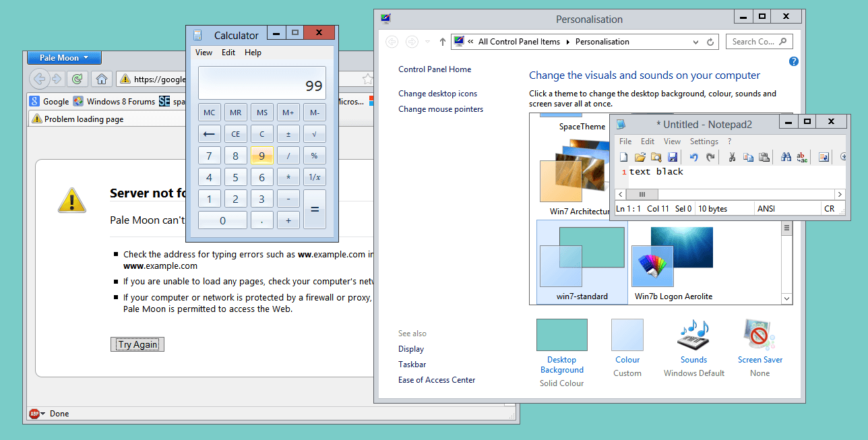Open the Taskbar link under See also
Viewport: 868px width, 440px height.
tap(412, 365)
